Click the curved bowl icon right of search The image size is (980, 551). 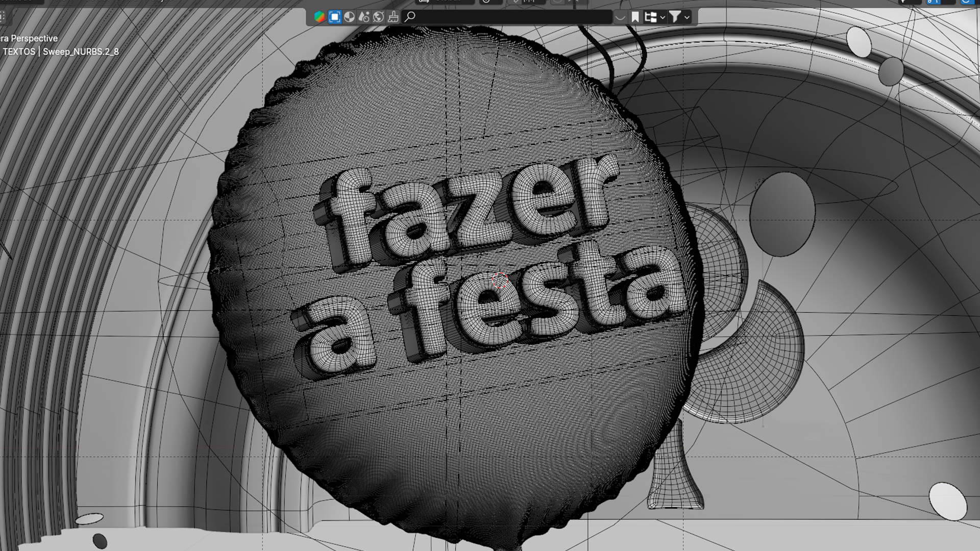(620, 17)
